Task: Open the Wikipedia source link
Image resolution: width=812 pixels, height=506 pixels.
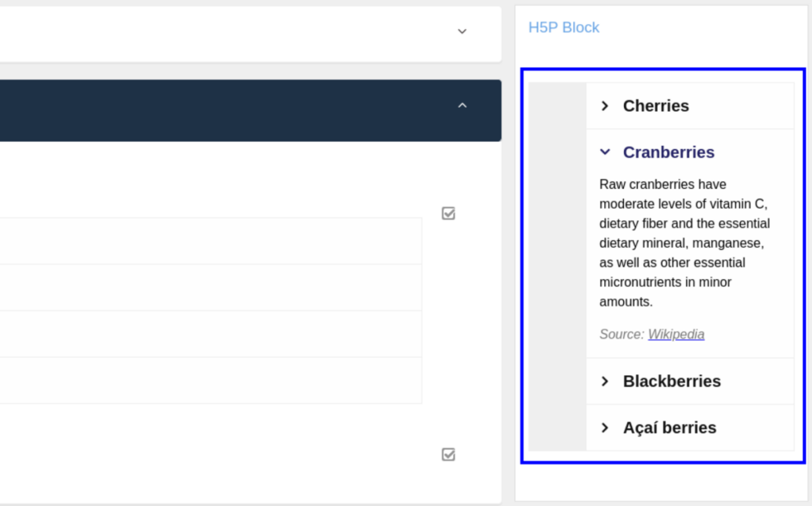Action: (x=675, y=334)
